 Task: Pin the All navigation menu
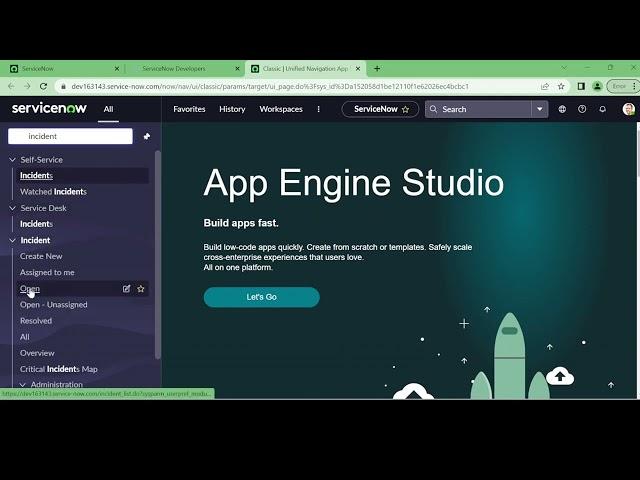tap(147, 136)
